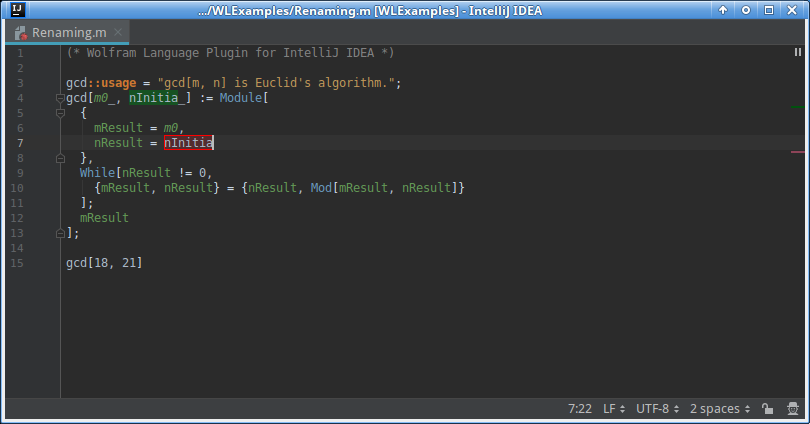Collapse the brace block fold at line 5
Screen dimensions: 810x424
(x=60, y=113)
